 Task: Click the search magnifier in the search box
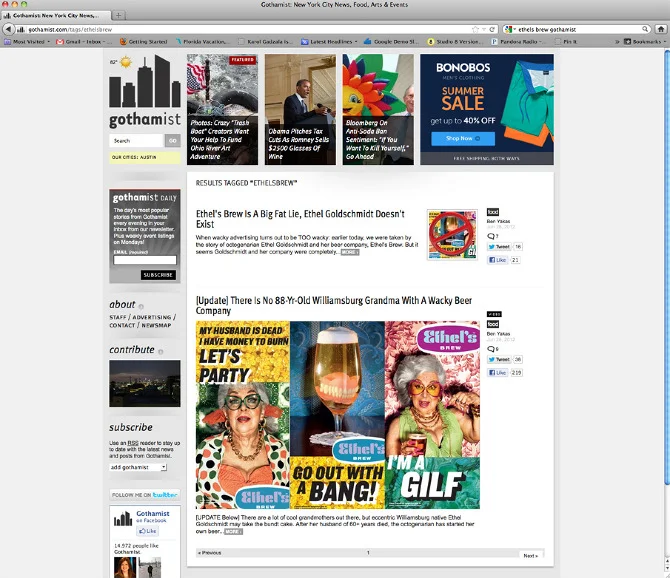[x=645, y=29]
